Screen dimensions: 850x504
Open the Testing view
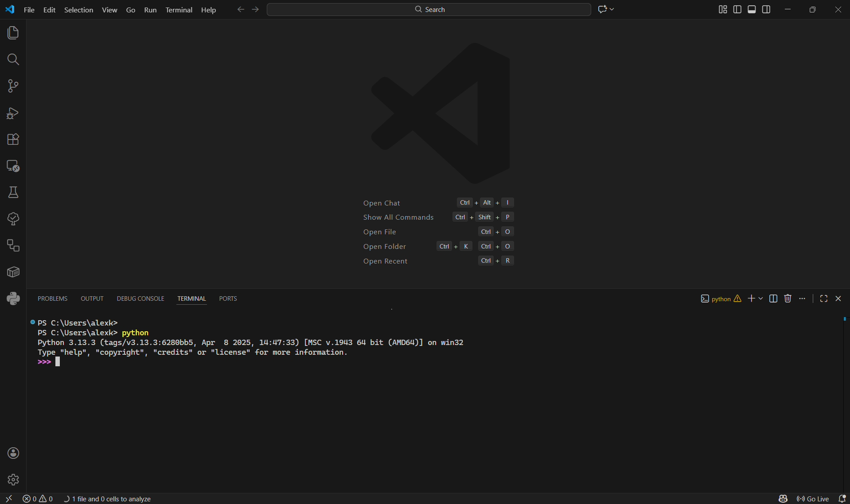13,192
